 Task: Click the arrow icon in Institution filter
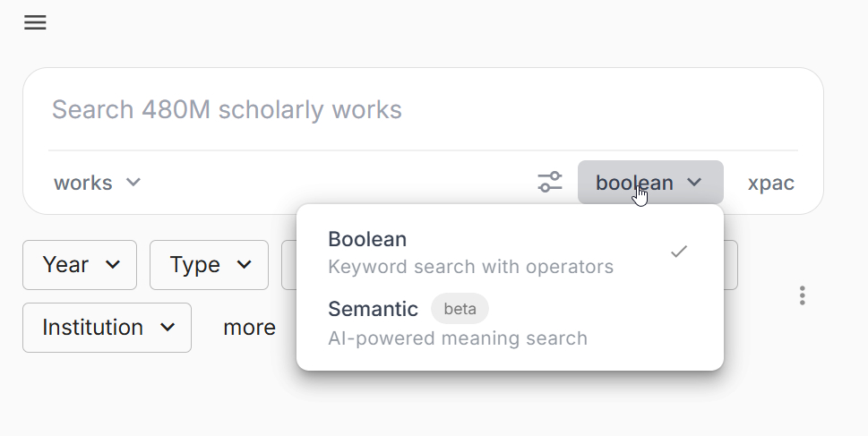coord(168,328)
